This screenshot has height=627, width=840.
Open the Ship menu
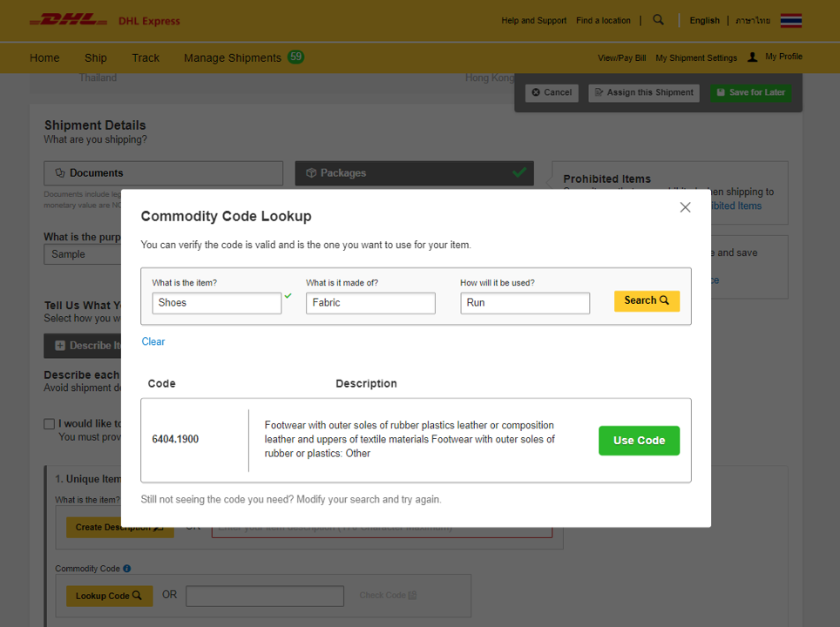tap(95, 57)
